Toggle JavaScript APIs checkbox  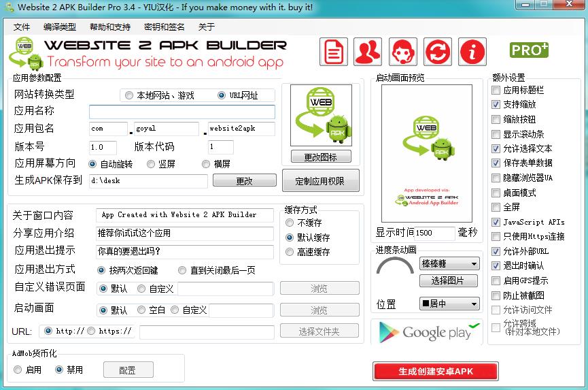coord(496,222)
